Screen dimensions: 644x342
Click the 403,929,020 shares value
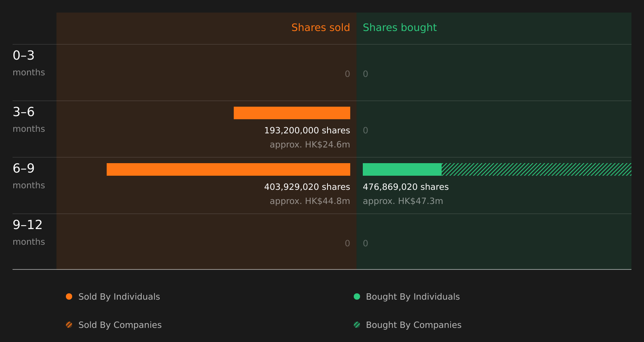pyautogui.click(x=307, y=187)
